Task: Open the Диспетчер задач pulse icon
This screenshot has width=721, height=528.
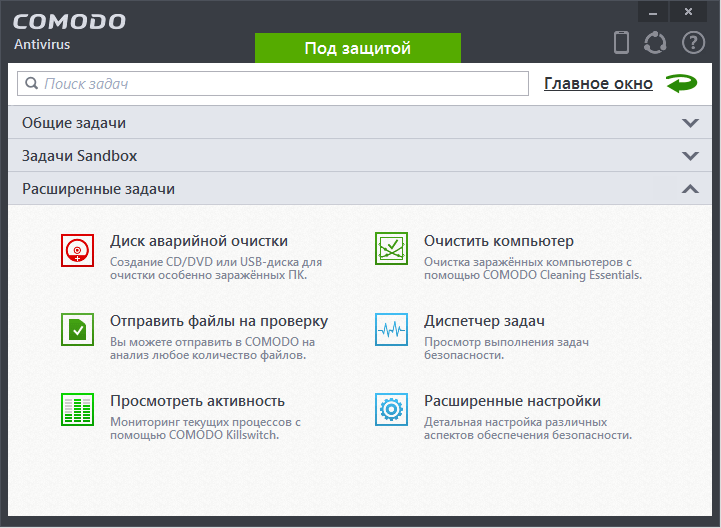Action: (391, 329)
